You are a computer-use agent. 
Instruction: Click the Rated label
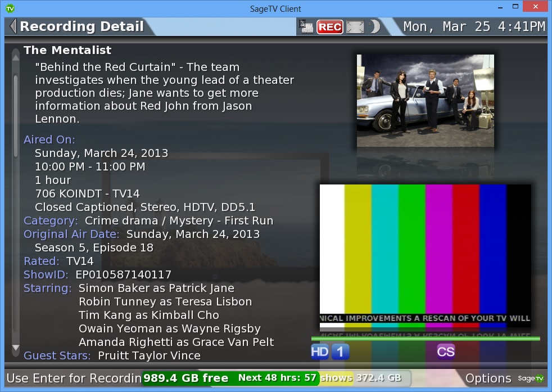(42, 261)
